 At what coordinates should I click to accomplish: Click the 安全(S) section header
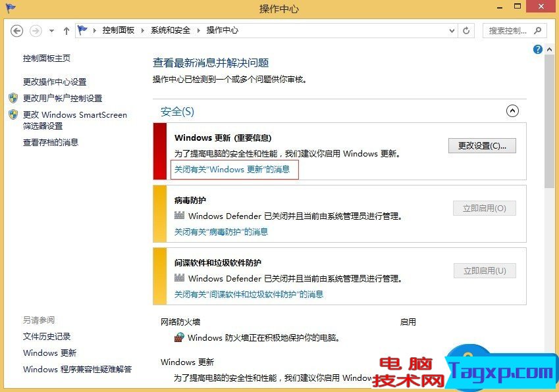click(x=177, y=112)
